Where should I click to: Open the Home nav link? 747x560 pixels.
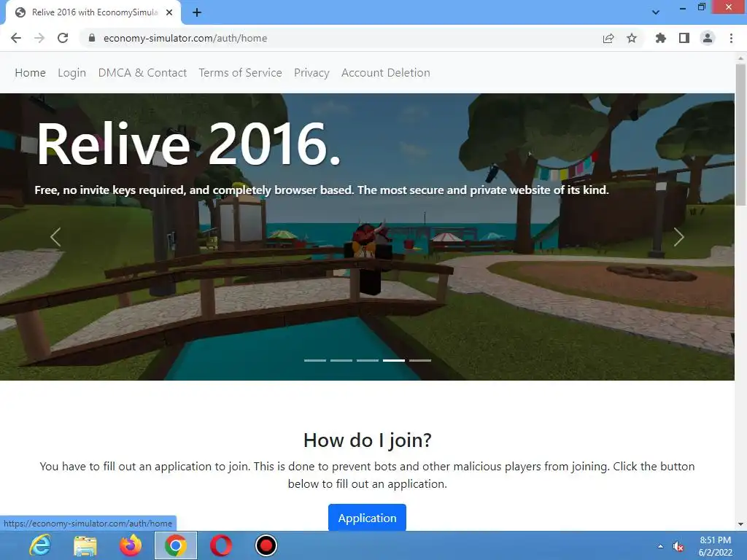point(30,73)
